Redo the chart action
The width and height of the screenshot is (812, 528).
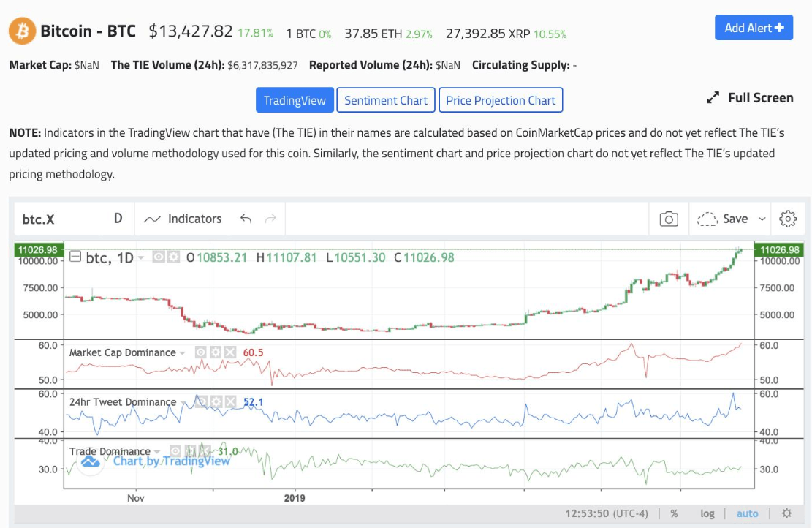(270, 219)
